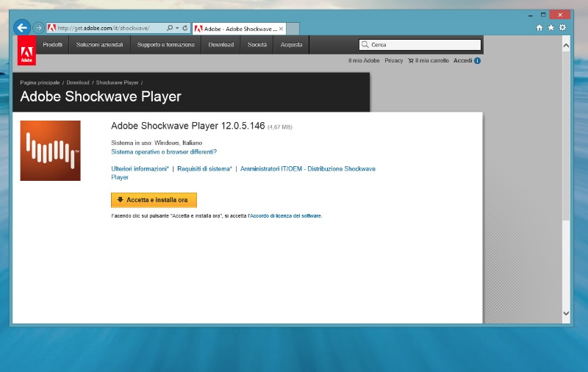Open Sistema operativo o browser differenti link
Screen dimensions: 588x372
point(164,151)
